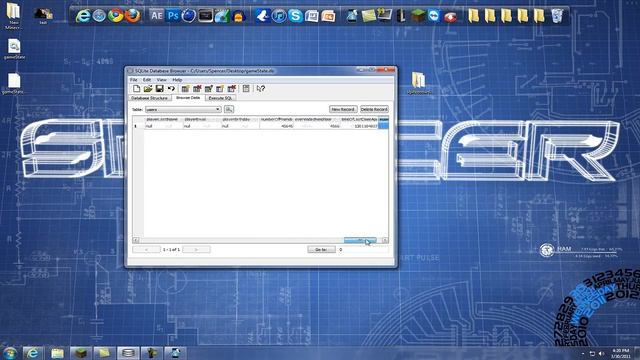Open the Safari compass icon in the dock
This screenshot has height=360, width=640.
[x=99, y=16]
